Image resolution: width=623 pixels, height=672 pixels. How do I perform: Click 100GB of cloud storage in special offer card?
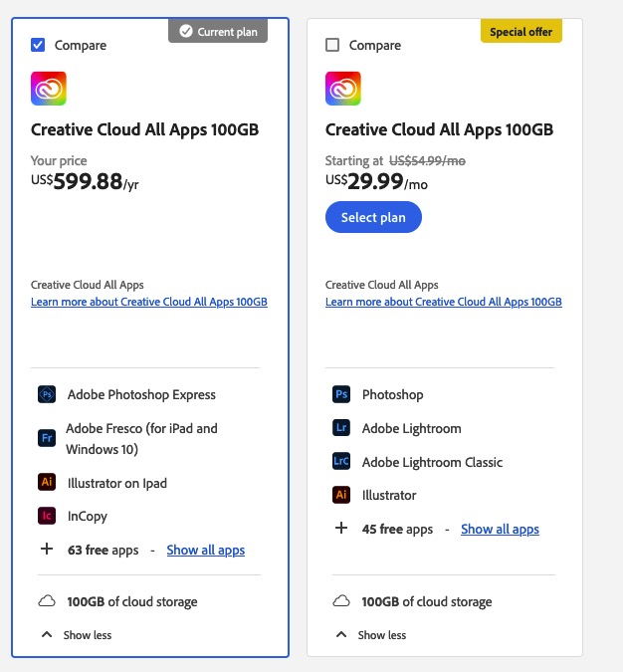tap(427, 601)
